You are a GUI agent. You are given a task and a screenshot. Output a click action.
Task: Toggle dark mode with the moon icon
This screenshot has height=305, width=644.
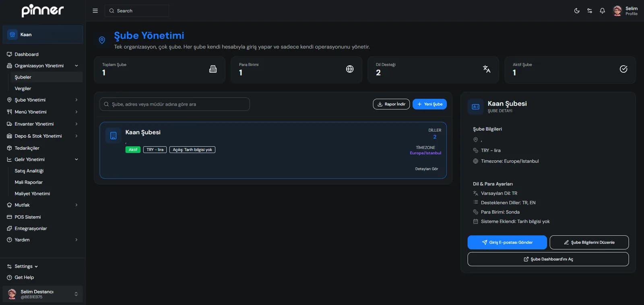point(577,11)
